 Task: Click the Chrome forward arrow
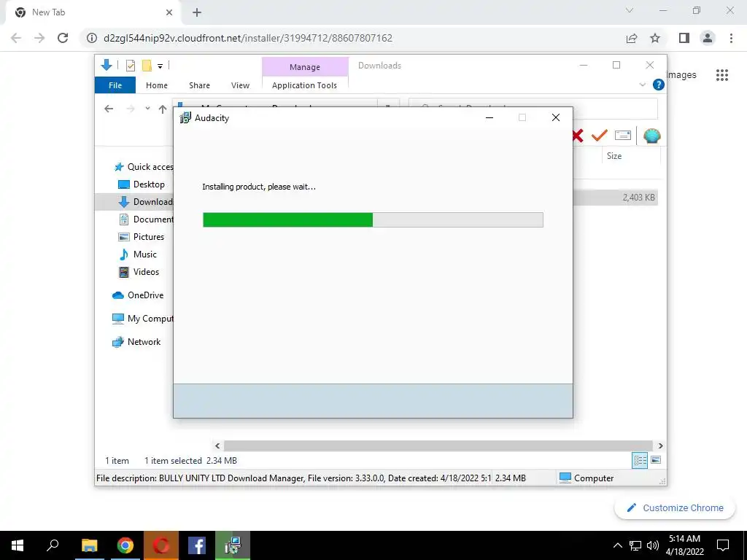click(39, 38)
